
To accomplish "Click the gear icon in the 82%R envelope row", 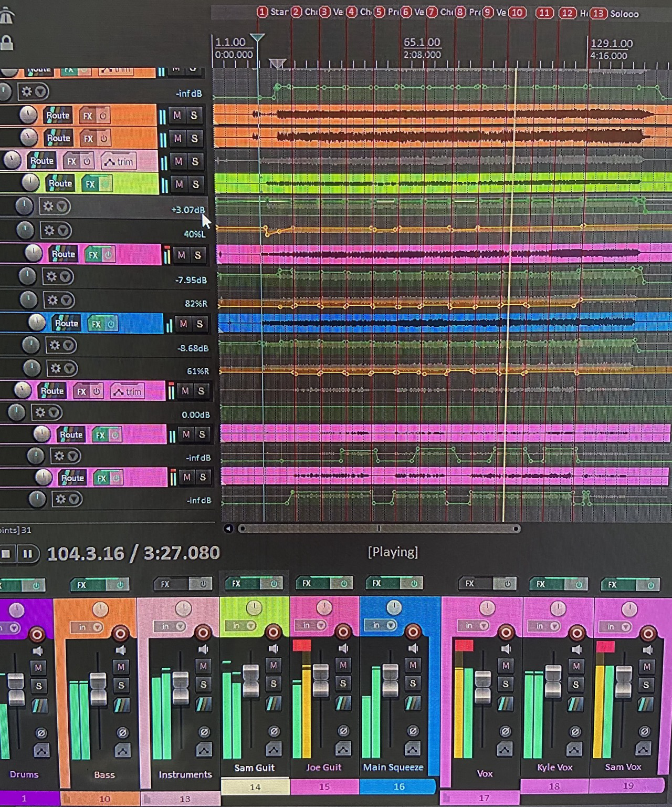I will pos(52,300).
